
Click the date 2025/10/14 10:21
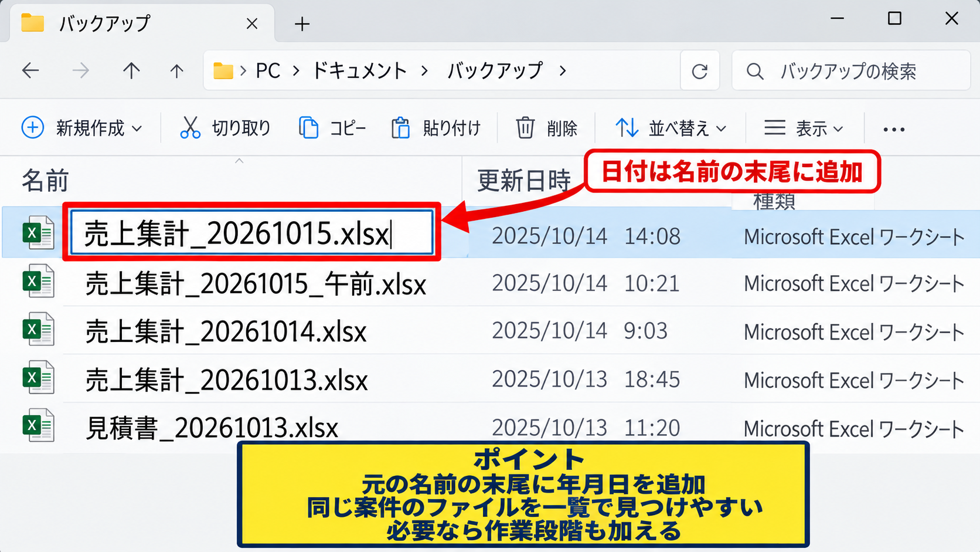(586, 284)
